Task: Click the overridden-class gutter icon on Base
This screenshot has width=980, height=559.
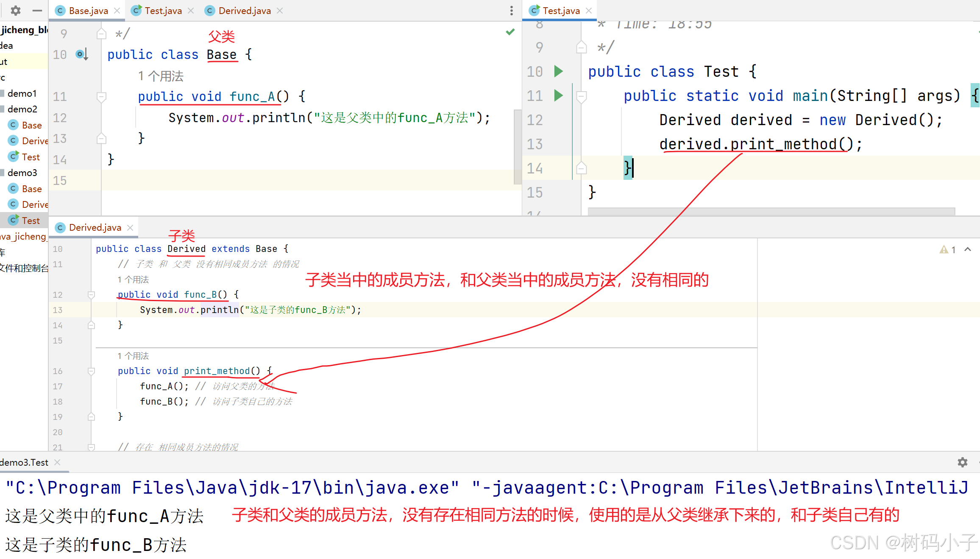Action: (81, 54)
